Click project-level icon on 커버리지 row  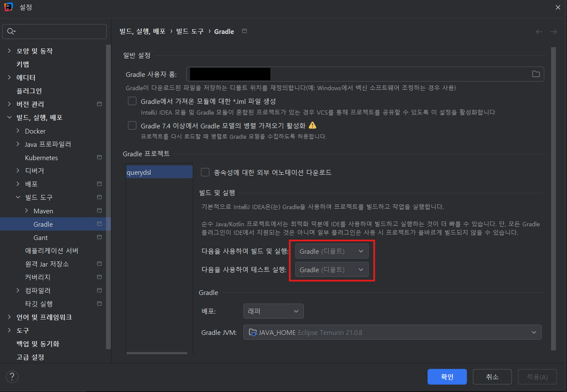click(x=100, y=277)
